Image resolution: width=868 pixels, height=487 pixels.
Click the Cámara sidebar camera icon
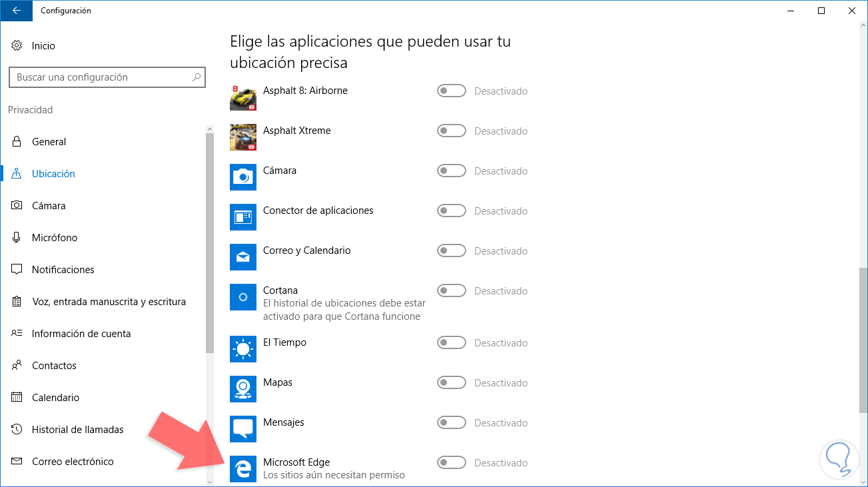click(17, 206)
